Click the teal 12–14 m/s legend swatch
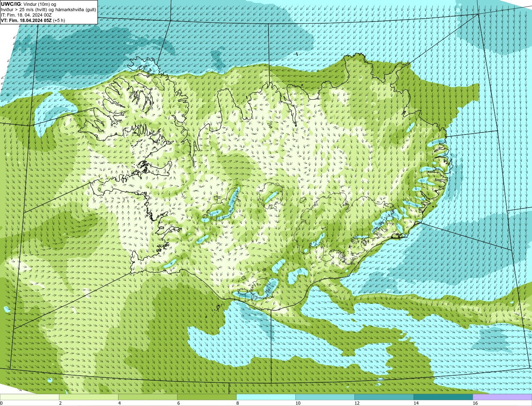532x406 pixels. [384, 397]
